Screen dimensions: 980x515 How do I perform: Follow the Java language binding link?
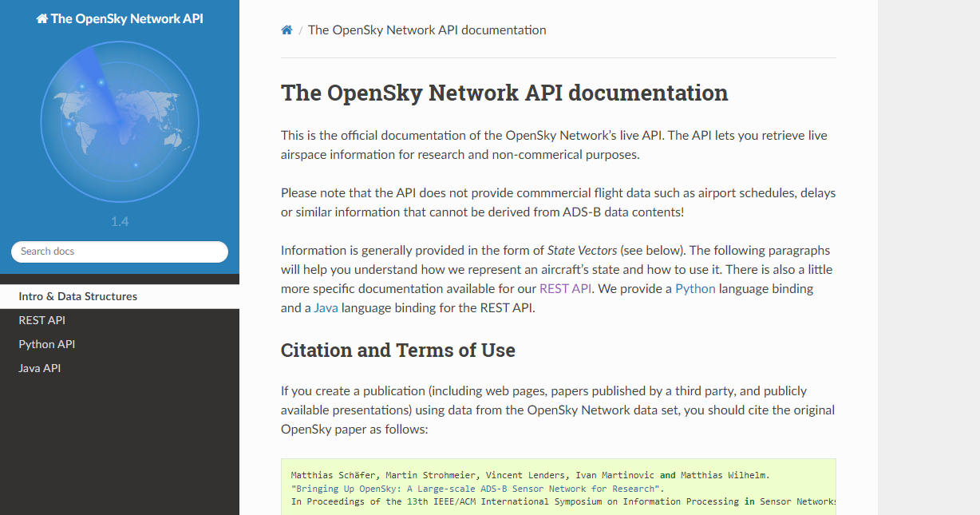pyautogui.click(x=326, y=308)
